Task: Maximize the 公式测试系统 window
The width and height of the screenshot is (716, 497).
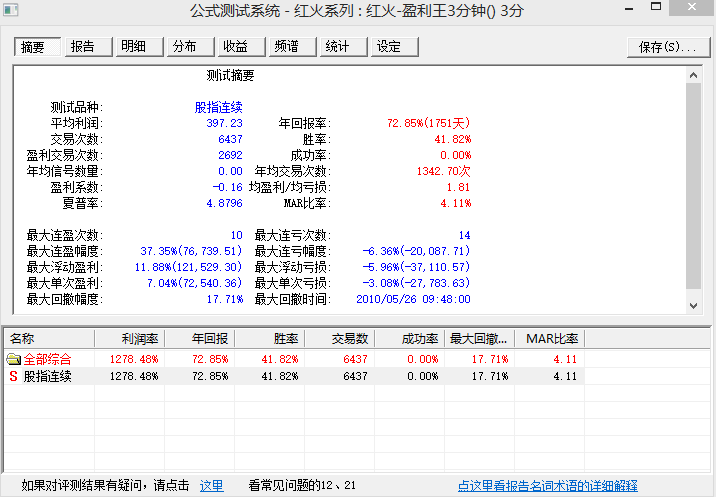Action: click(656, 7)
